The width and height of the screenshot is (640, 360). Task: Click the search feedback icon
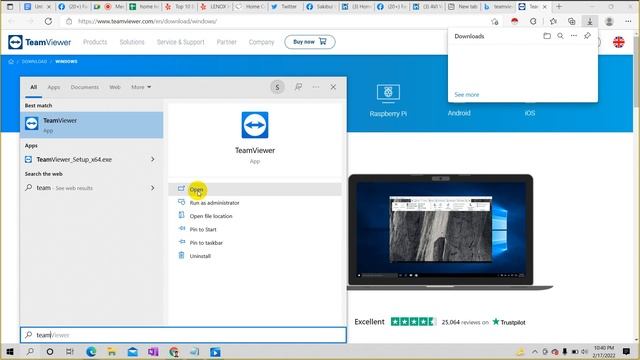(298, 87)
